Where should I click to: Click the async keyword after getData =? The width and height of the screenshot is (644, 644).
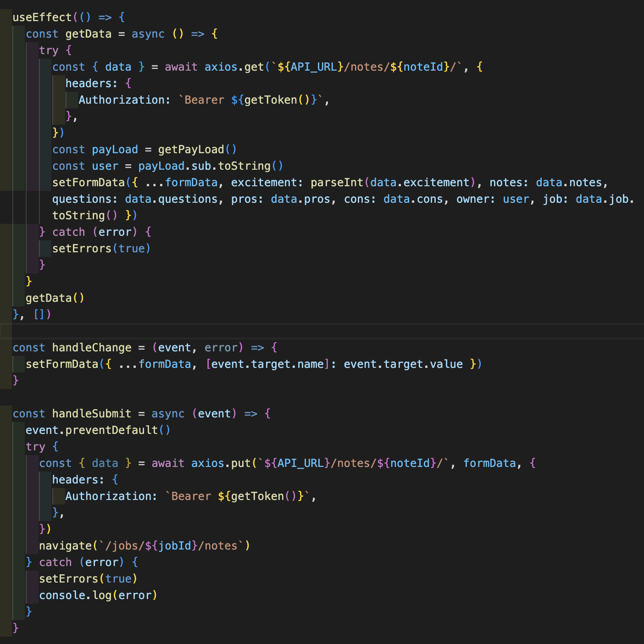tap(148, 34)
